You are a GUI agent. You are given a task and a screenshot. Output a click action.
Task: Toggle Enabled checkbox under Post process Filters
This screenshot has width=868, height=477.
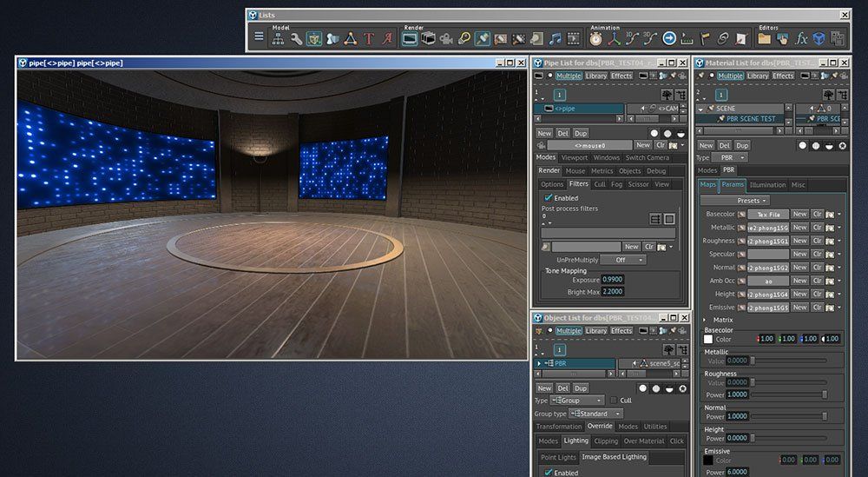tap(548, 198)
